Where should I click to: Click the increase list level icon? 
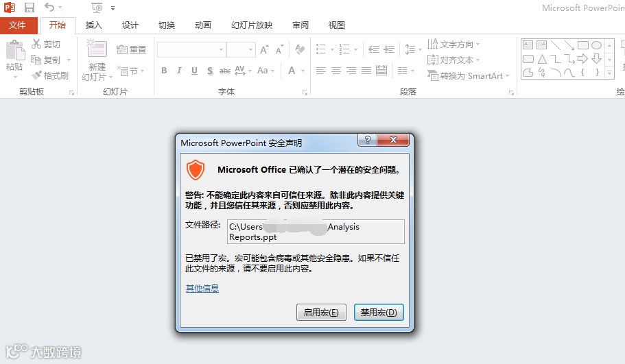point(390,49)
